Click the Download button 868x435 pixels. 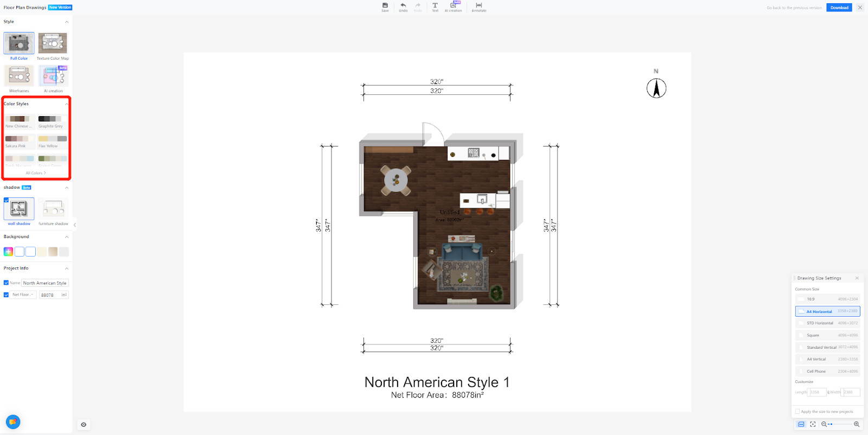pyautogui.click(x=839, y=8)
